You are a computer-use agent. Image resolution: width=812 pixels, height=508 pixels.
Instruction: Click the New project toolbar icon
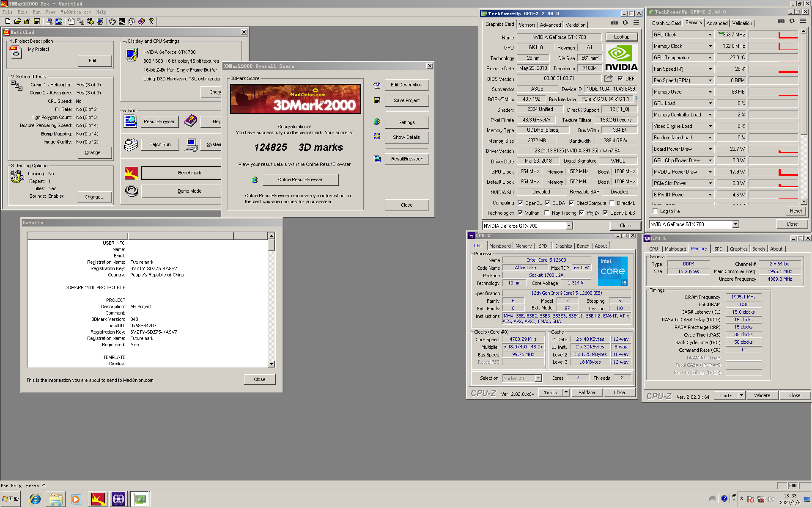[x=8, y=21]
